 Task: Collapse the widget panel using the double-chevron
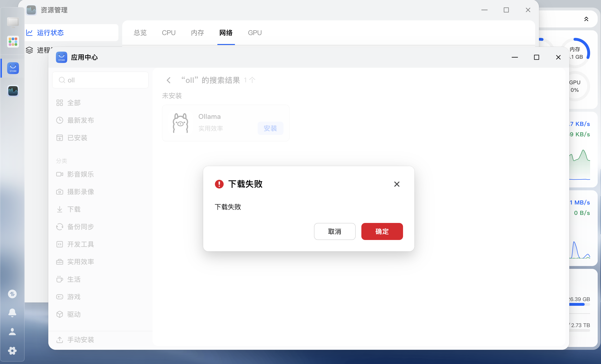586,19
